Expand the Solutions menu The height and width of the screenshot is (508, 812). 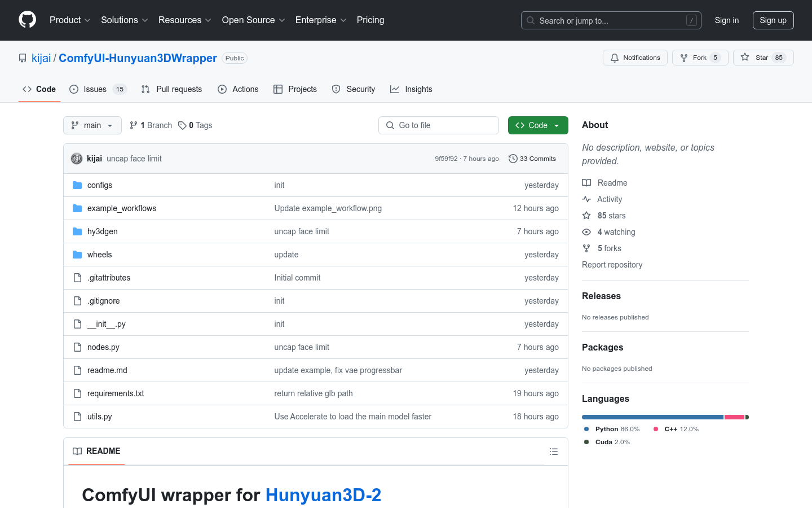coord(125,20)
